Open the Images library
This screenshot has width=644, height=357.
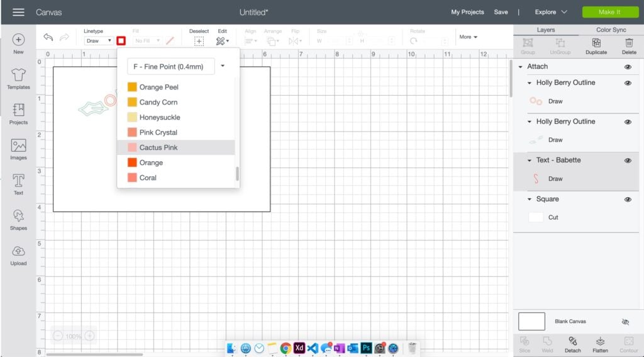pyautogui.click(x=18, y=149)
